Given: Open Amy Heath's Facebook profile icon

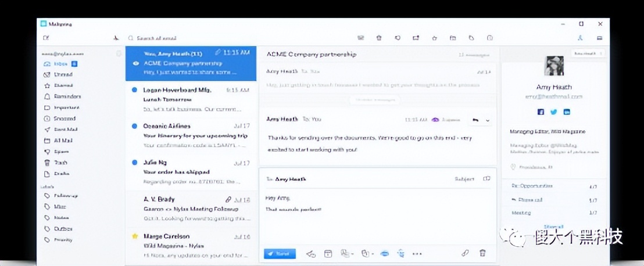Looking at the screenshot, I should pos(541,112).
